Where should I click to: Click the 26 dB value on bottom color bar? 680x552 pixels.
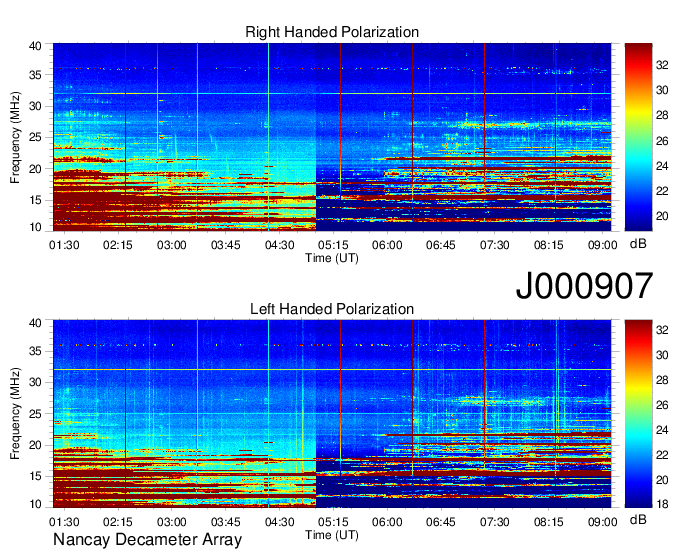pos(662,405)
